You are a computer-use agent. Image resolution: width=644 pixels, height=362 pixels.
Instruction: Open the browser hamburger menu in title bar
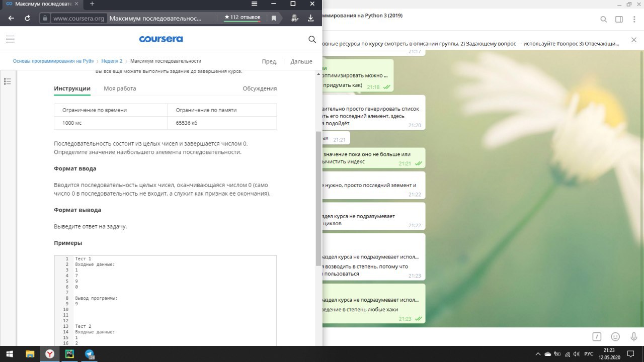tap(255, 4)
